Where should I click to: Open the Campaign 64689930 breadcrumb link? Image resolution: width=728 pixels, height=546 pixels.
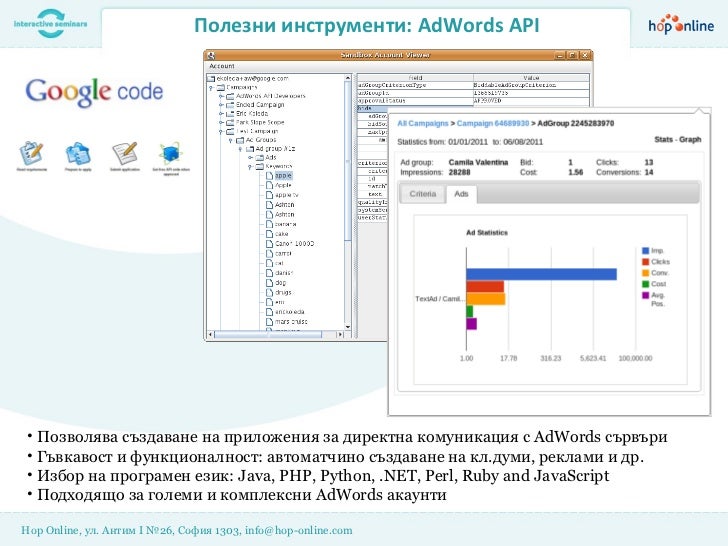click(x=493, y=124)
